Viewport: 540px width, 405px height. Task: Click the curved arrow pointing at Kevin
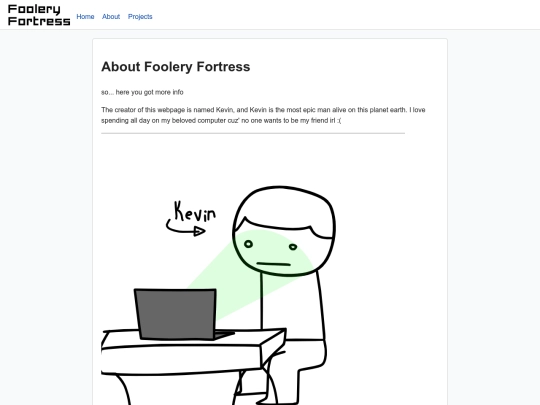186,228
